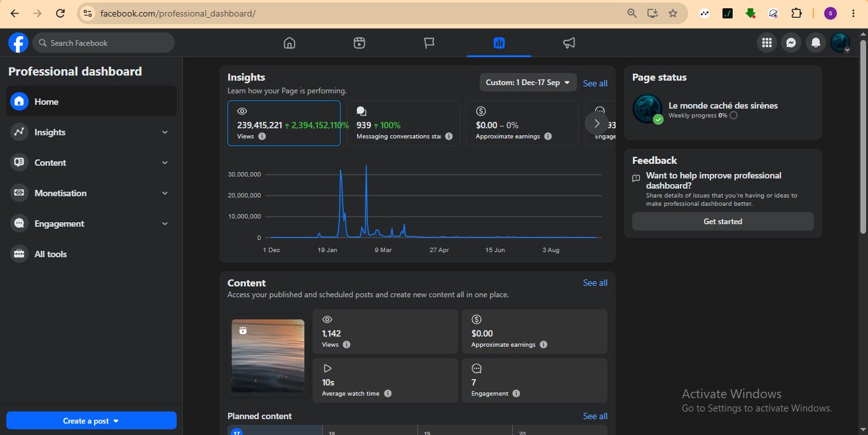Click See all next to Content
The image size is (868, 435).
(595, 283)
